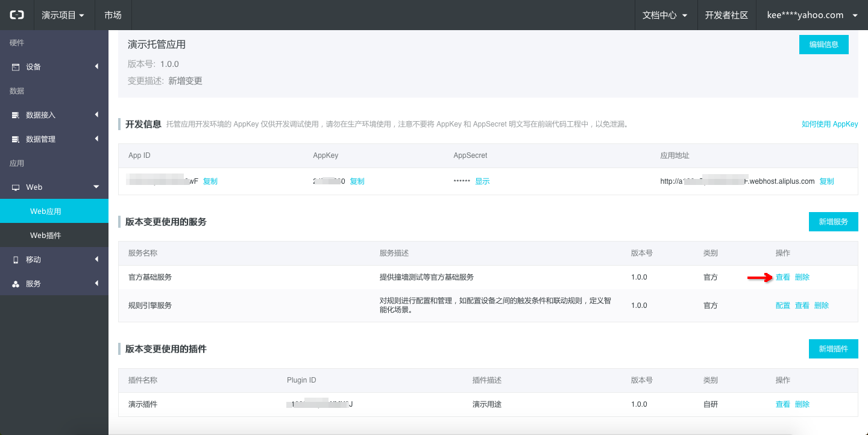
Task: Click the 演示插件 plugin name
Action: (143, 404)
